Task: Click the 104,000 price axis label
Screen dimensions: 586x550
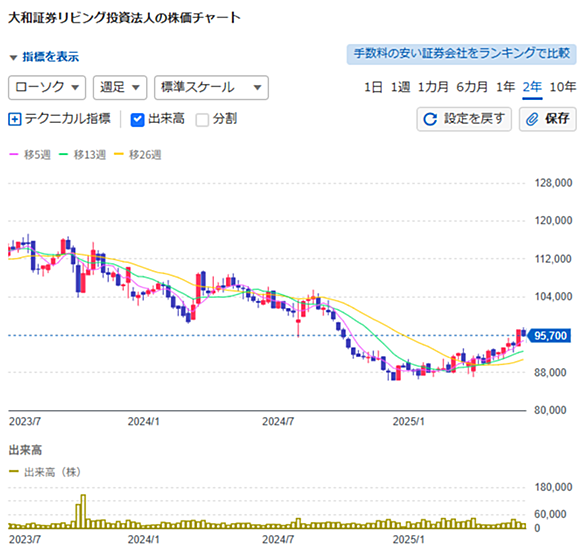Action: (x=553, y=297)
